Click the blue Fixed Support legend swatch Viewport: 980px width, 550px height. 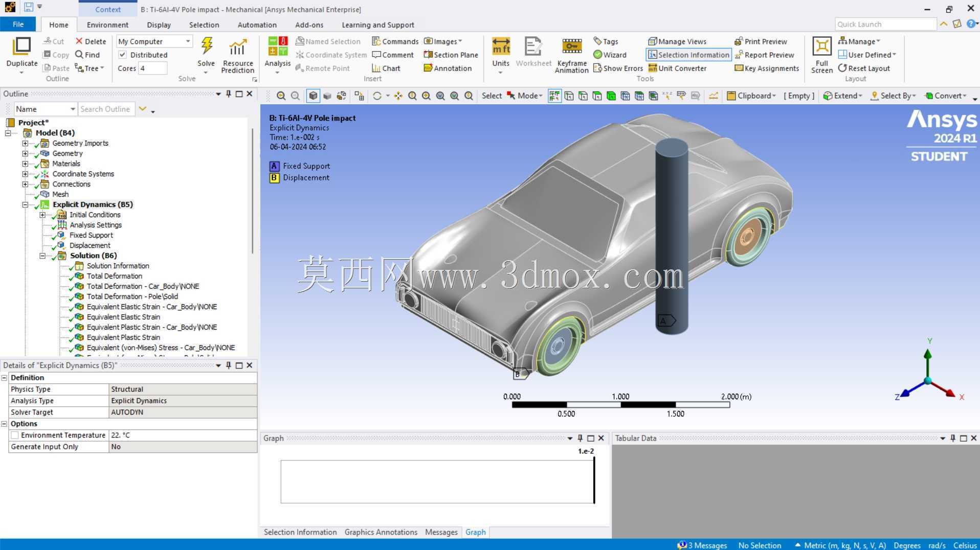274,166
